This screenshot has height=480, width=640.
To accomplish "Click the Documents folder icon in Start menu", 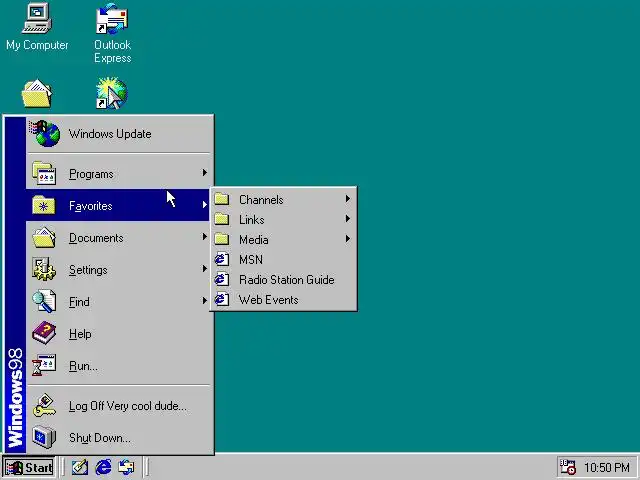I will 44,238.
